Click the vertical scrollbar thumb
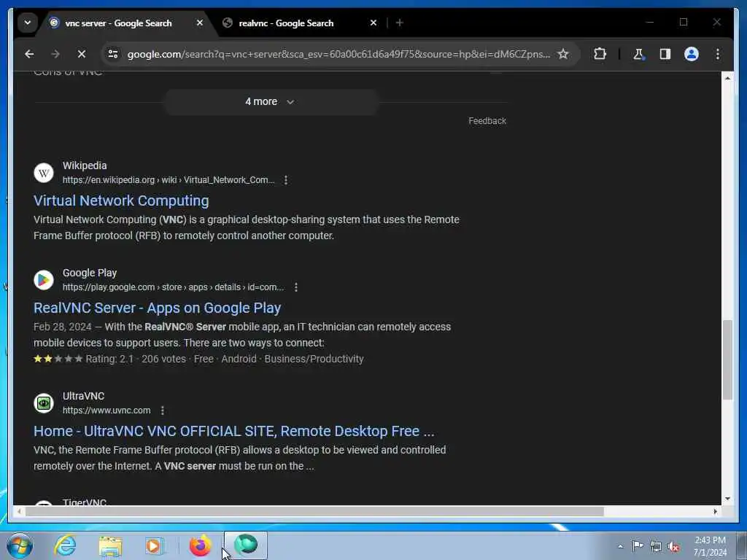747x560 pixels. [727, 360]
